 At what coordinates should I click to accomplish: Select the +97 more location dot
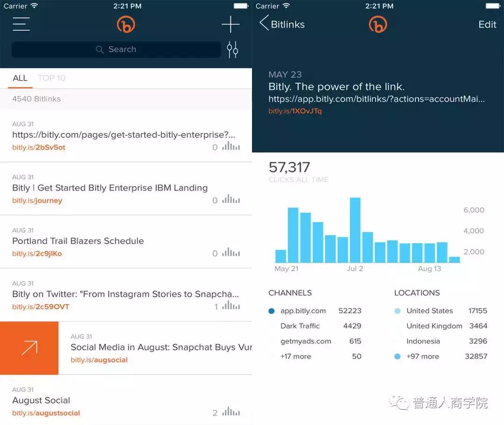point(398,356)
